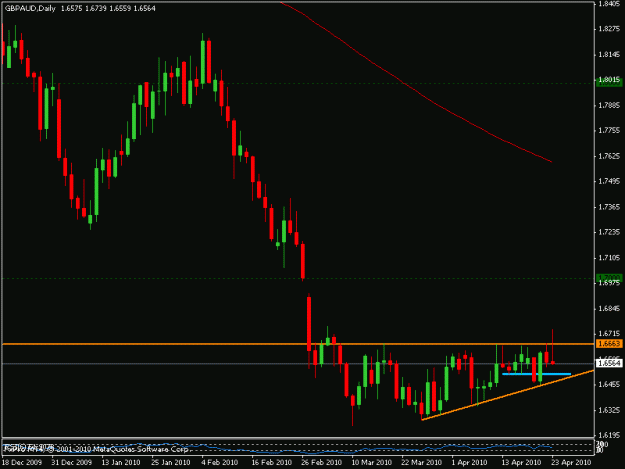Click the 1.7365 price axis label
The image size is (625, 469).
coord(609,207)
